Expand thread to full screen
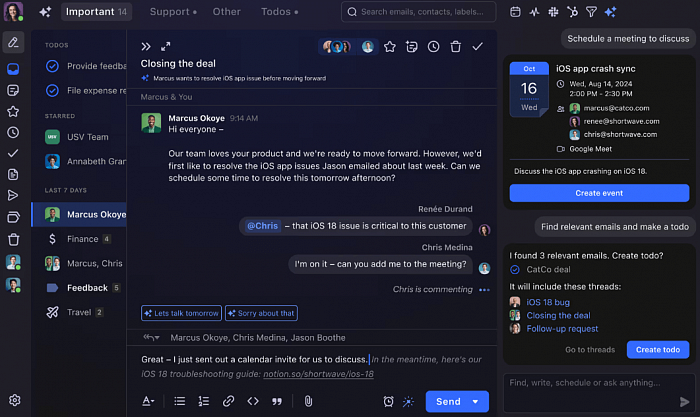 pyautogui.click(x=166, y=46)
